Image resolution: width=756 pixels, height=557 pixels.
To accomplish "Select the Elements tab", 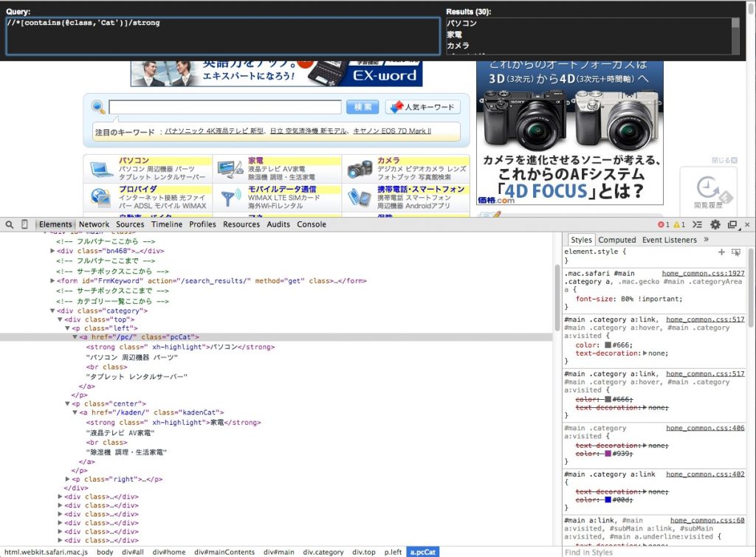I will point(55,224).
